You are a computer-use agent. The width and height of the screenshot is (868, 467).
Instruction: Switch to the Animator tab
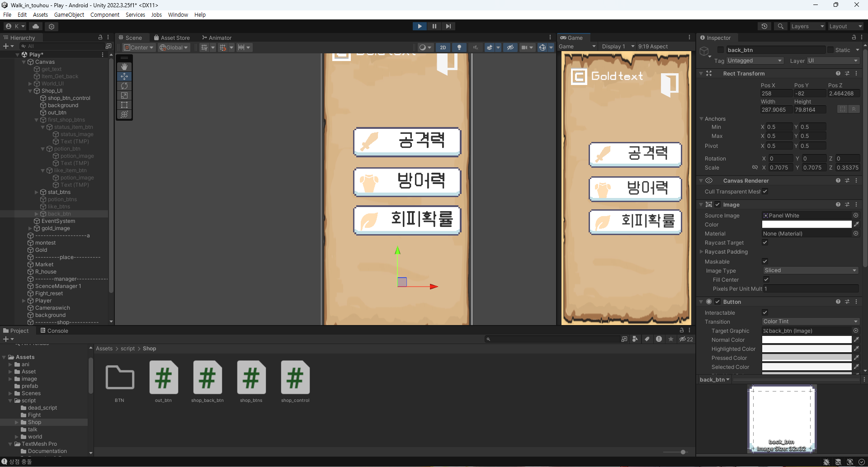click(217, 38)
